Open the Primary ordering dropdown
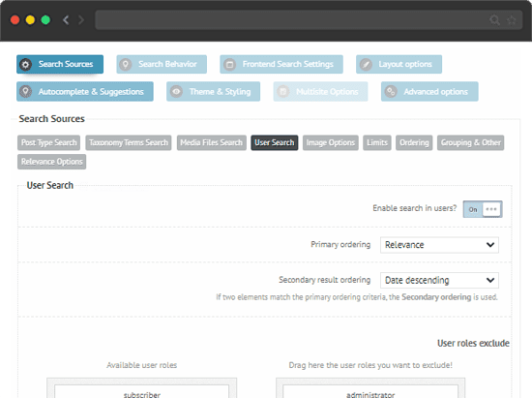 [439, 245]
